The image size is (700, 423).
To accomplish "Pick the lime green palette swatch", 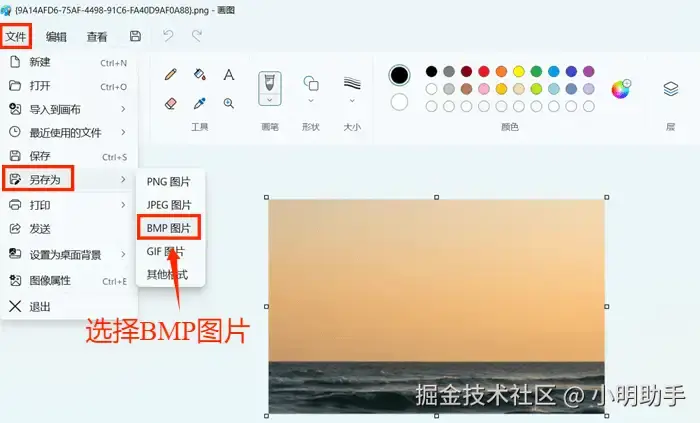I will (536, 89).
